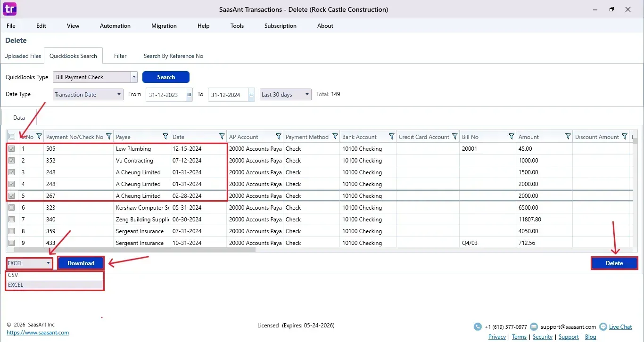Click the Delete button
644x342 pixels.
point(614,263)
